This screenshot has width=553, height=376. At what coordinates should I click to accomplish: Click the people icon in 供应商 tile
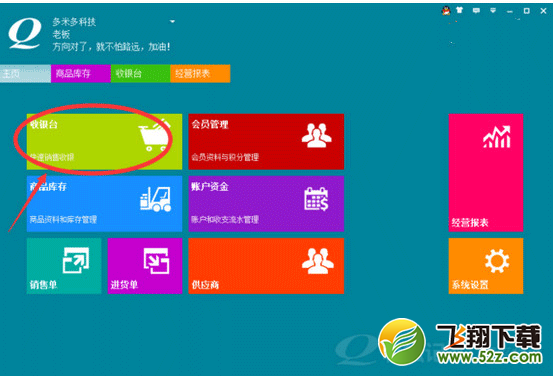317,261
